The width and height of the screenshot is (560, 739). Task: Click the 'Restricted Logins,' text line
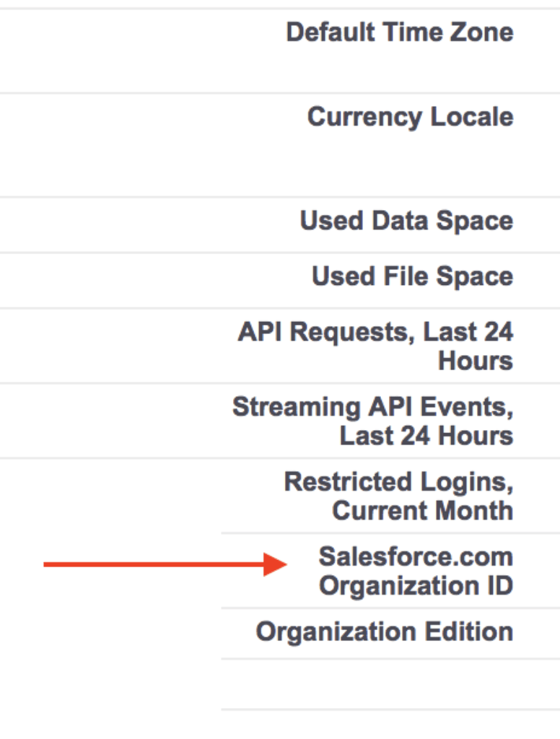pyautogui.click(x=398, y=481)
